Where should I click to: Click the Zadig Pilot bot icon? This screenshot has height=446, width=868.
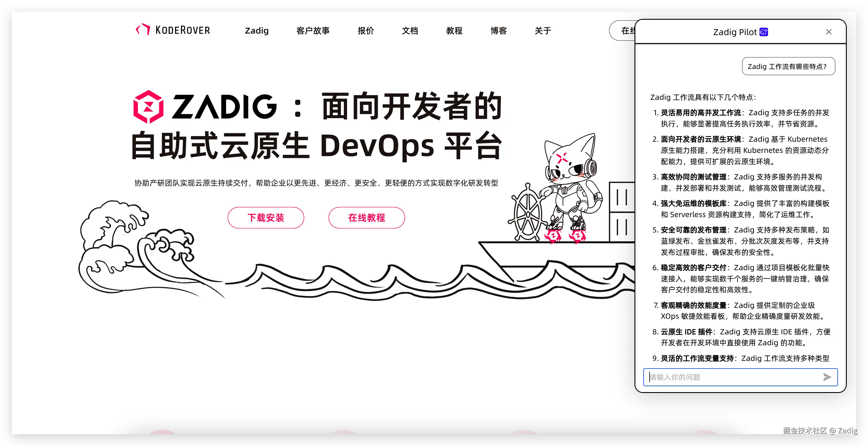(x=764, y=32)
